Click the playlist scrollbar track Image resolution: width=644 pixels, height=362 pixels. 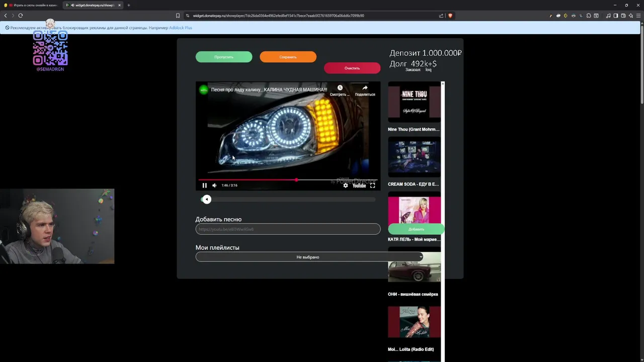click(443, 221)
